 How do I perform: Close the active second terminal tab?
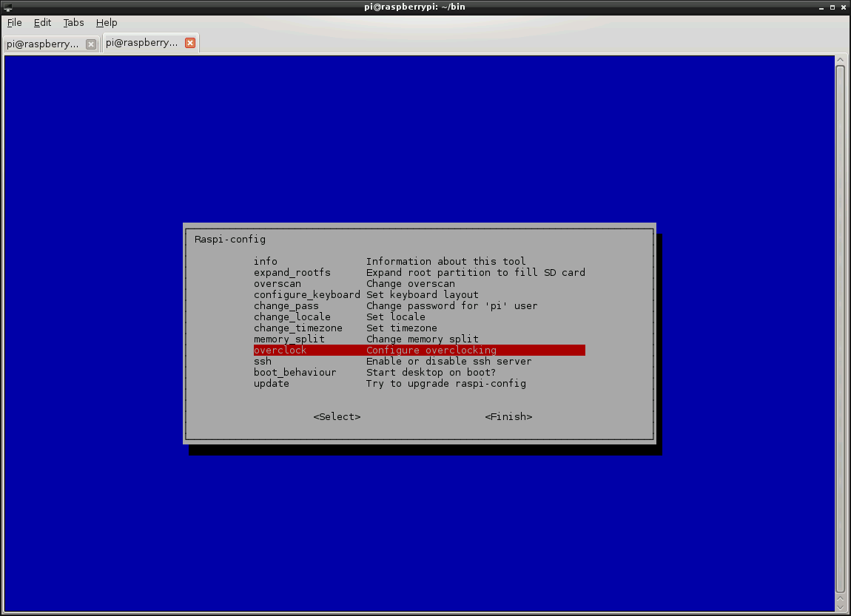point(190,44)
